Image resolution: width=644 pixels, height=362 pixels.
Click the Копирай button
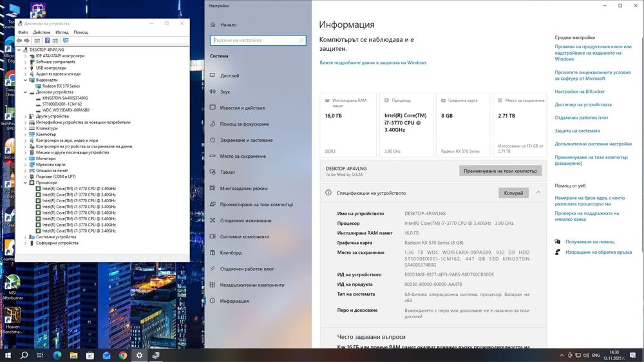(x=513, y=193)
